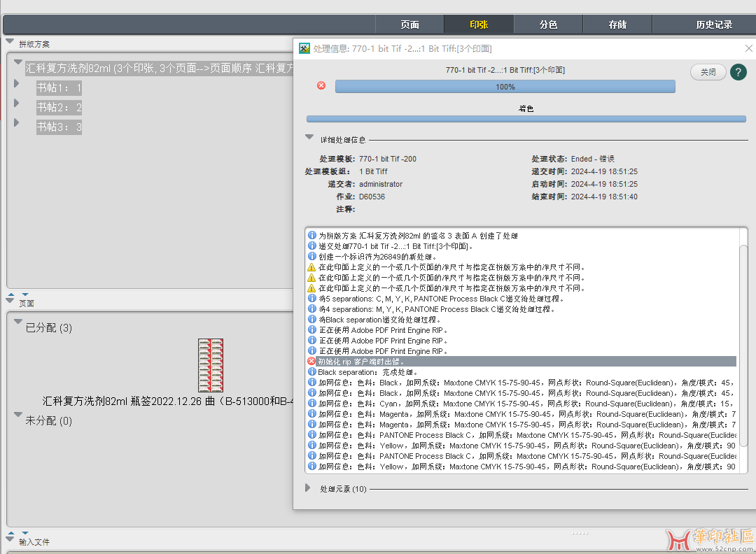Screen dimensions: 756x554
Task: Click the red cancel process icon beside progress bar
Action: pos(321,86)
